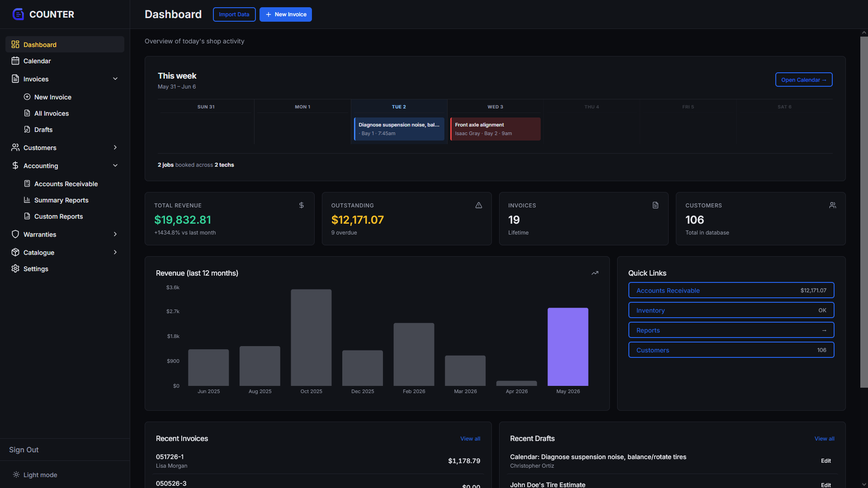This screenshot has height=488, width=868.
Task: Click the page vertical scrollbar thumb
Action: tap(863, 212)
